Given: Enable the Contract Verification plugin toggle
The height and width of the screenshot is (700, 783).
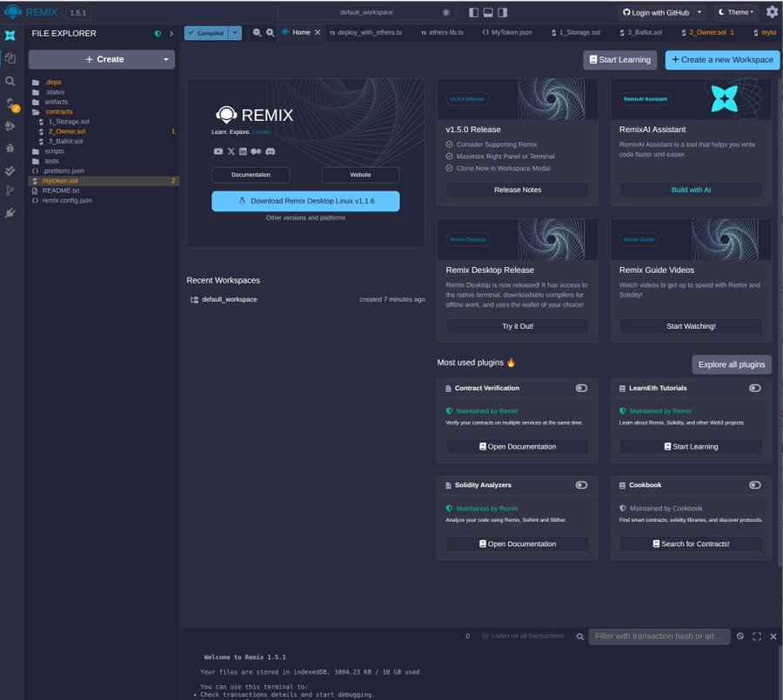Looking at the screenshot, I should coord(581,388).
